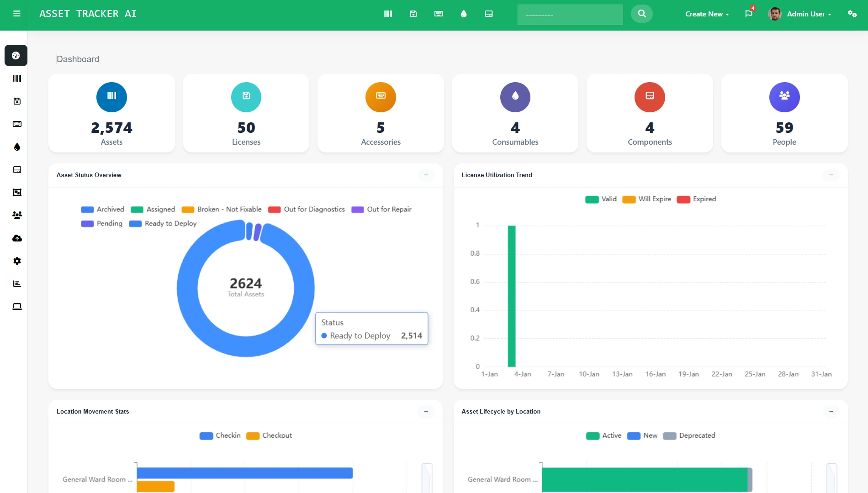Click the Deprecated legend color swatch
This screenshot has height=493, width=868.
[669, 436]
